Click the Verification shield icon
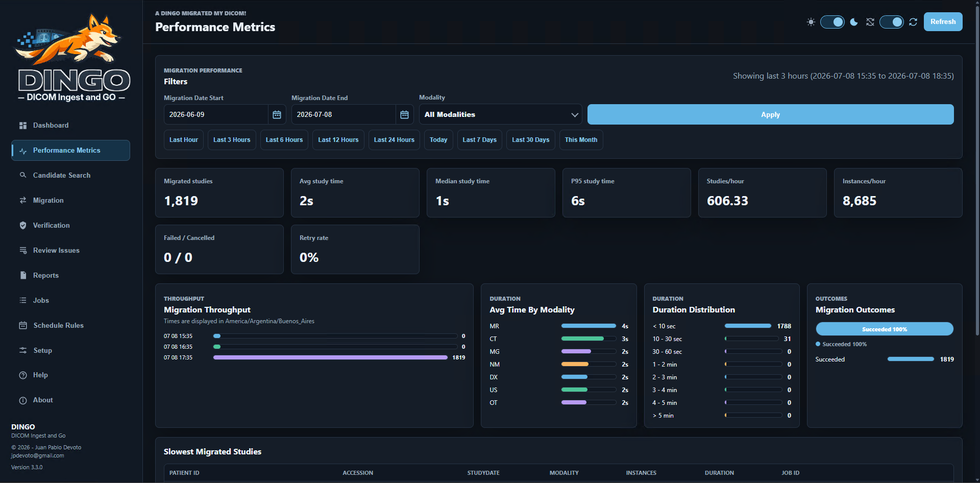Viewport: 980px width, 483px height. 23,225
